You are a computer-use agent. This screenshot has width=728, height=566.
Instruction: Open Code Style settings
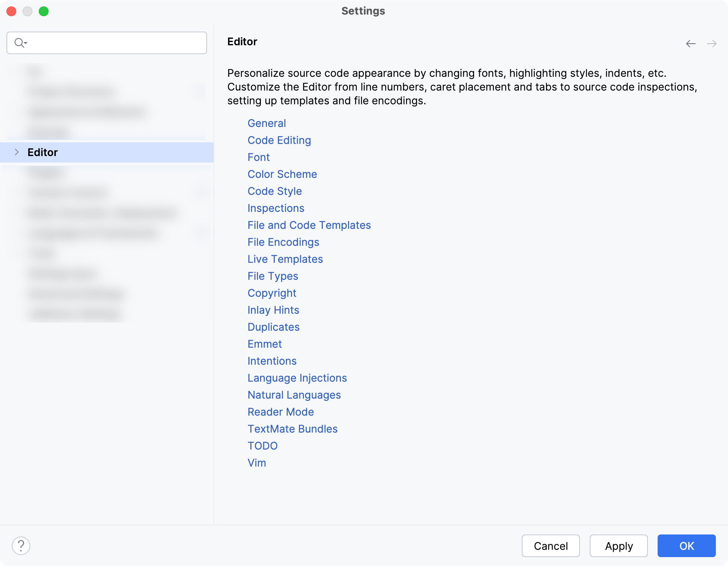275,191
